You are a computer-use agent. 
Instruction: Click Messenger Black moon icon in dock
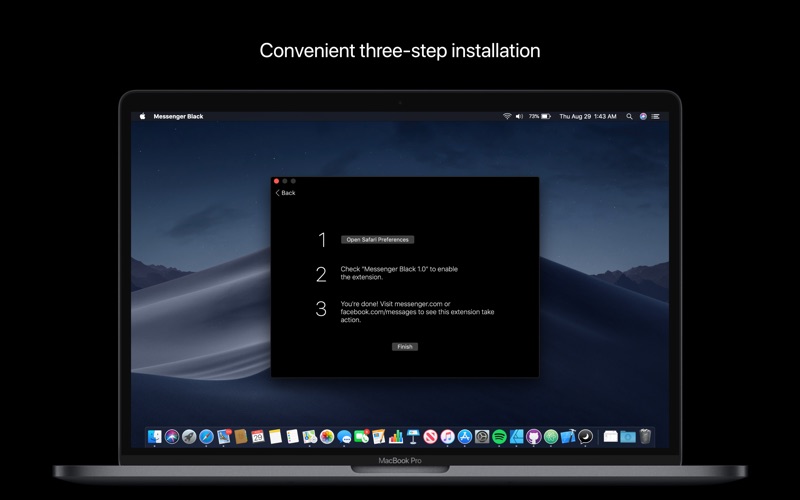click(586, 437)
